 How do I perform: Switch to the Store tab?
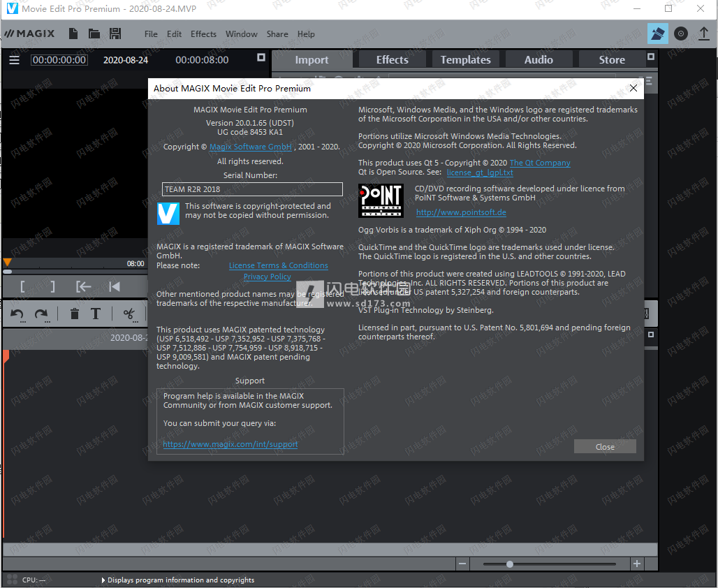613,59
